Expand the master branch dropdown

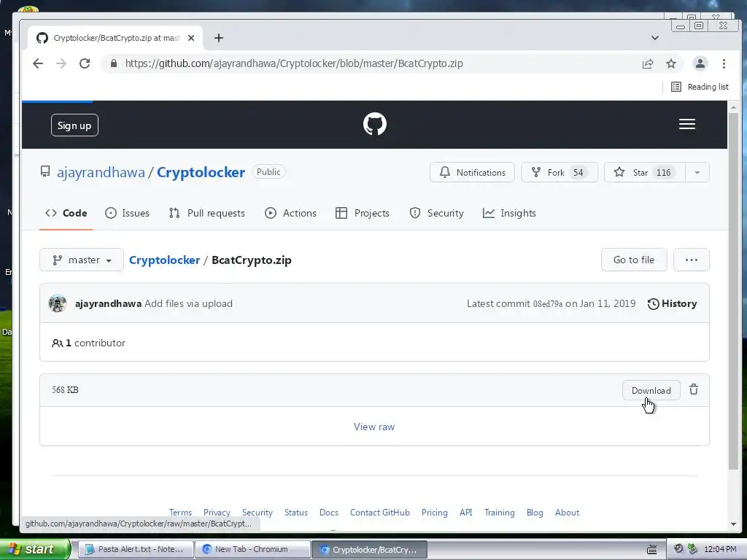coord(82,260)
